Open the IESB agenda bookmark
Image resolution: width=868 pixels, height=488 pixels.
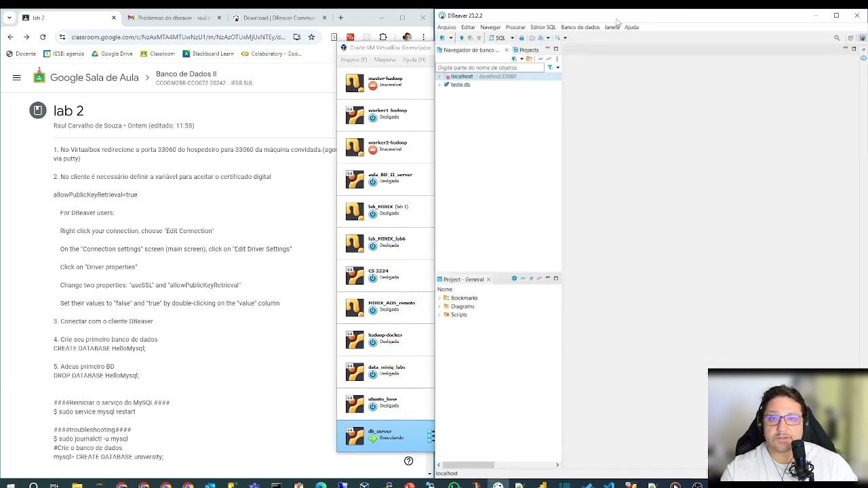coord(63,54)
